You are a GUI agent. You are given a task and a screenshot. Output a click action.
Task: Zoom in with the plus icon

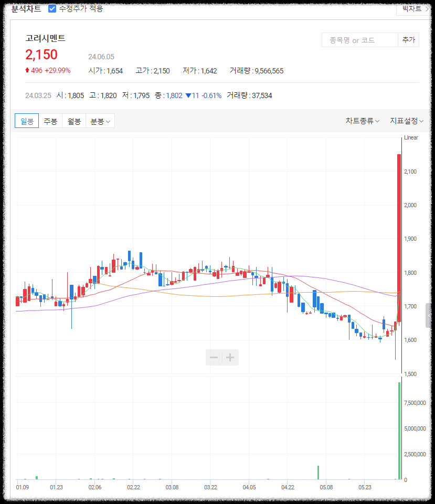coord(230,358)
